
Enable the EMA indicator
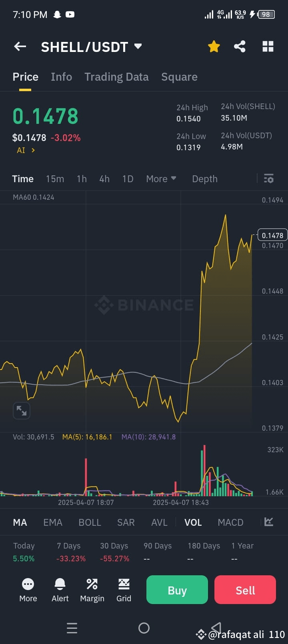coord(53,522)
